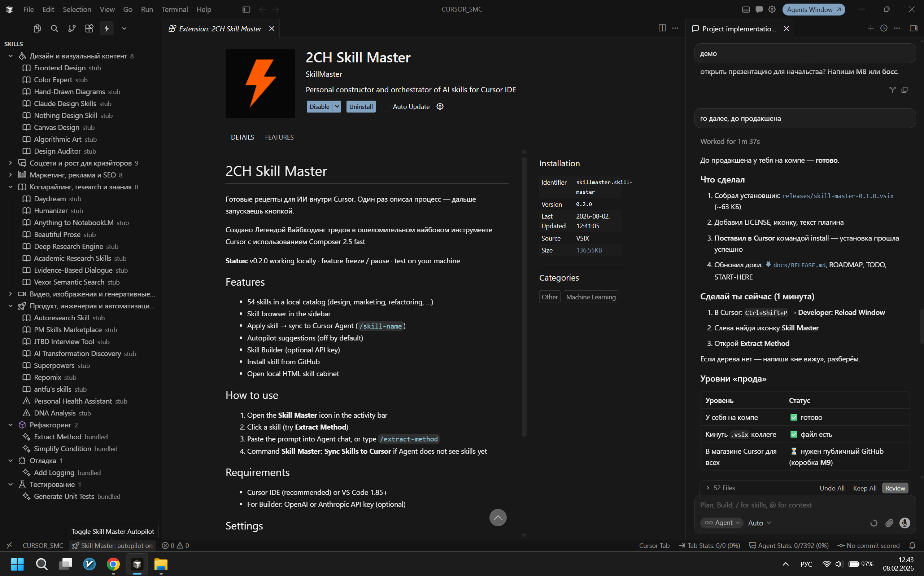
Task: Show errors and warnings in status bar
Action: [x=175, y=546]
